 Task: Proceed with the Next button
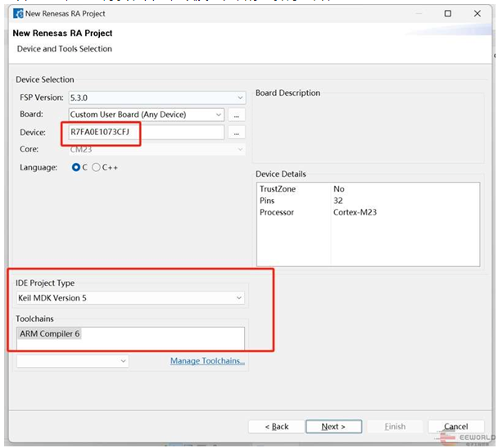(333, 427)
